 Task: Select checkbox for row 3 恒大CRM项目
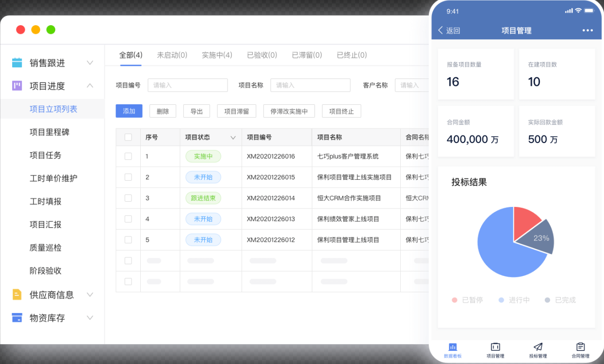[128, 198]
